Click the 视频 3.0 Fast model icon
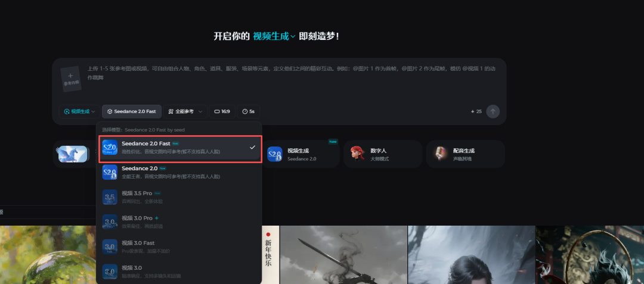This screenshot has width=644, height=284. 110,246
